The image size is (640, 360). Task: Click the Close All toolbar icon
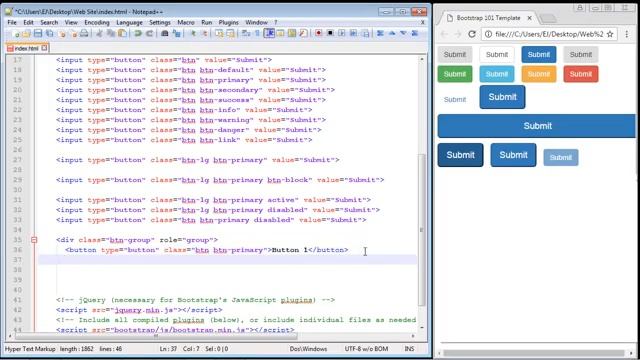(x=73, y=33)
